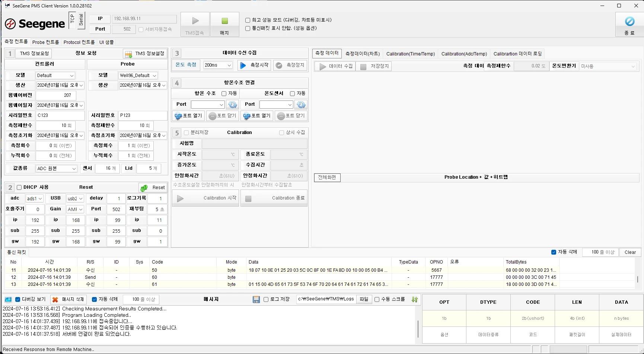Click the Seegene logo
644x354 pixels.
pyautogui.click(x=35, y=24)
